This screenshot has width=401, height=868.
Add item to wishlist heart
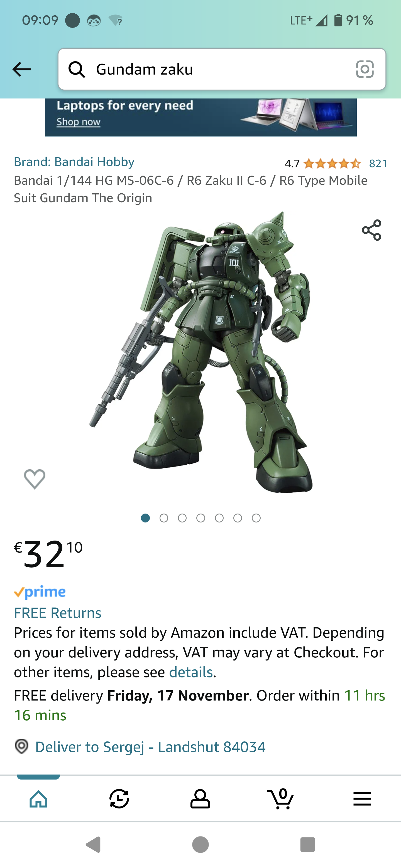[x=35, y=479]
